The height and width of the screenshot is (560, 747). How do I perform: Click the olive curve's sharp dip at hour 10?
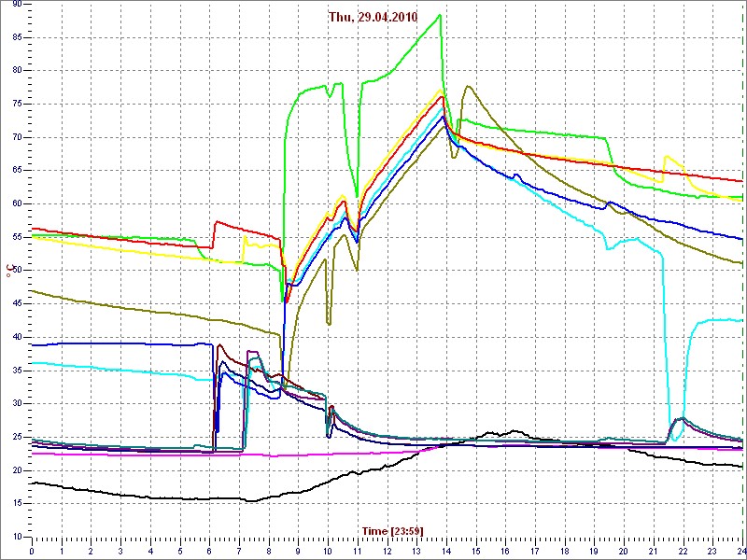pos(329,323)
